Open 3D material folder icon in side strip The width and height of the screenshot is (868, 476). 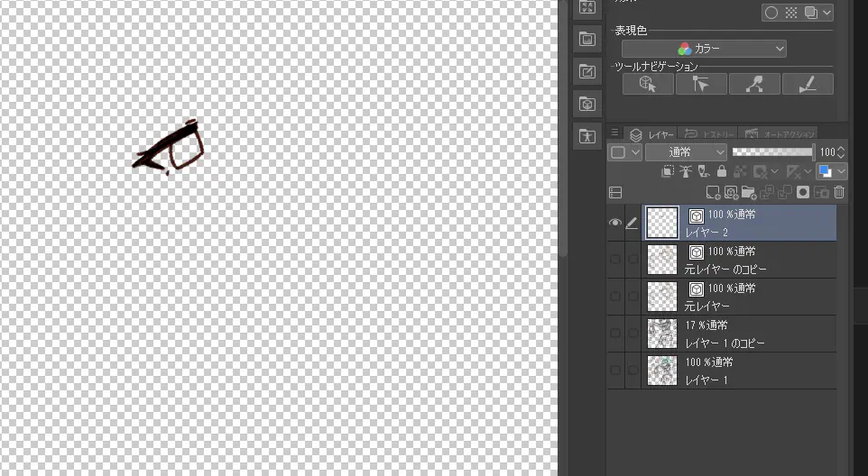tap(586, 104)
